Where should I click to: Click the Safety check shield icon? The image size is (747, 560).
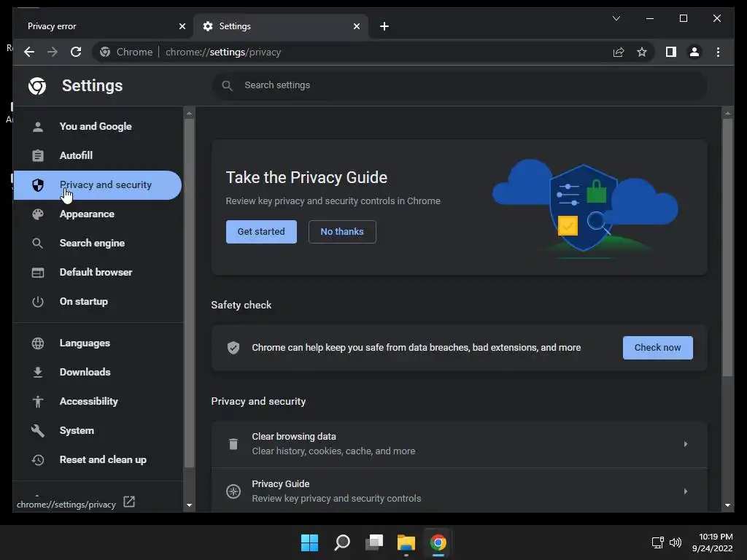233,348
